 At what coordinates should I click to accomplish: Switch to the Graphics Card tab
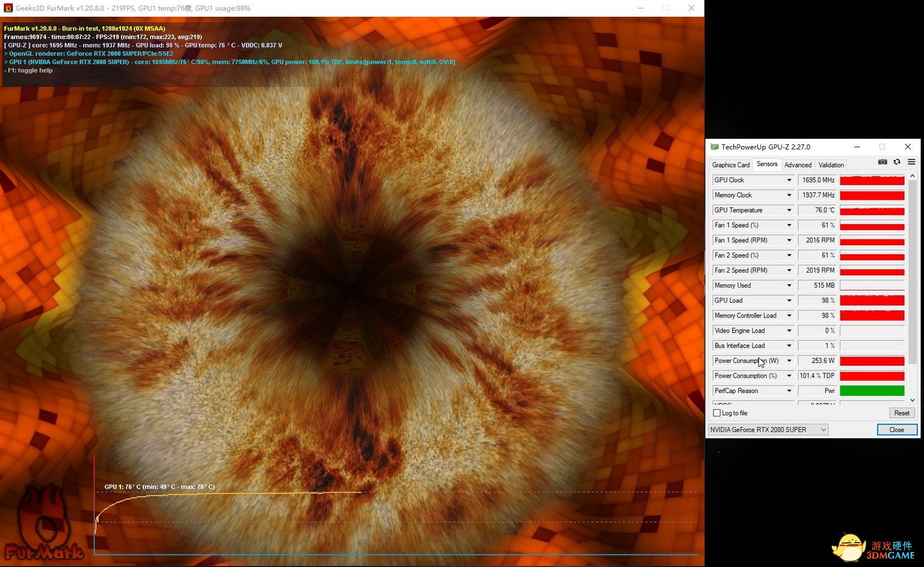pyautogui.click(x=730, y=165)
